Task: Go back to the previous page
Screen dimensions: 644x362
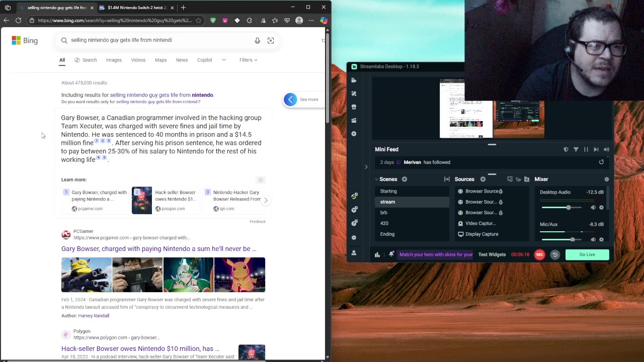Action: pos(6,21)
